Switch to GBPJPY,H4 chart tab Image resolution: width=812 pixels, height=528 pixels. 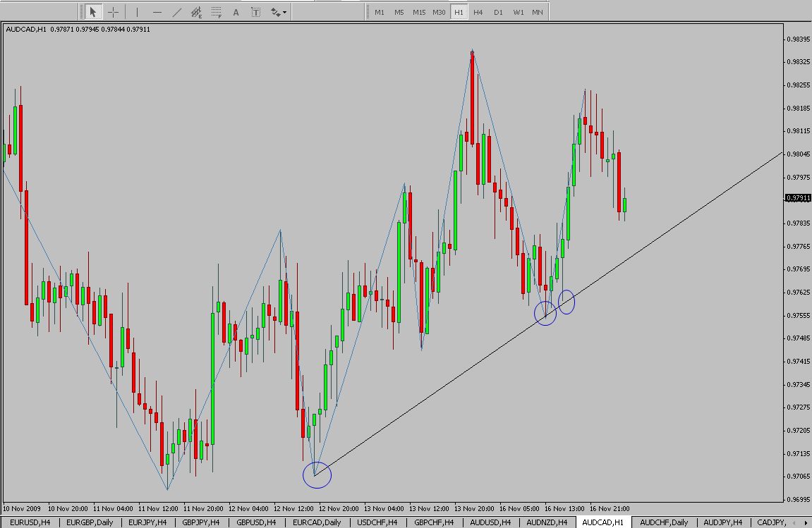(x=199, y=522)
